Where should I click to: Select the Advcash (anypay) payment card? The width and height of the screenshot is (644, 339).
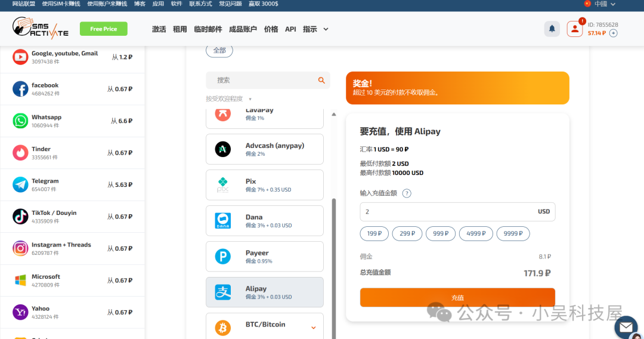(x=265, y=149)
